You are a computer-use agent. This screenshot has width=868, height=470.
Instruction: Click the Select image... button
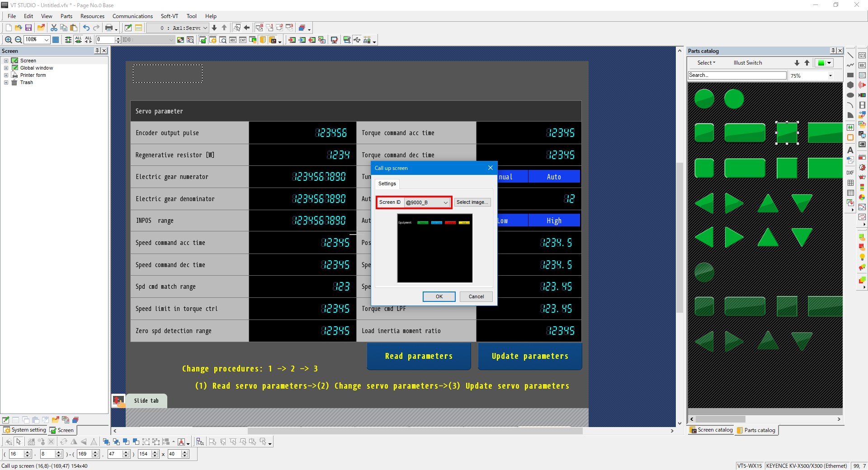coord(472,202)
